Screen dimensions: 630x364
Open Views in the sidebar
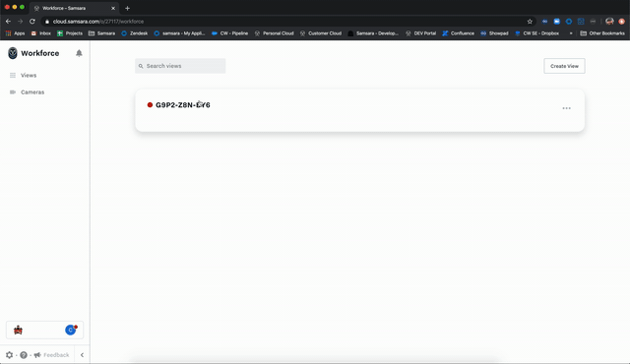point(29,75)
